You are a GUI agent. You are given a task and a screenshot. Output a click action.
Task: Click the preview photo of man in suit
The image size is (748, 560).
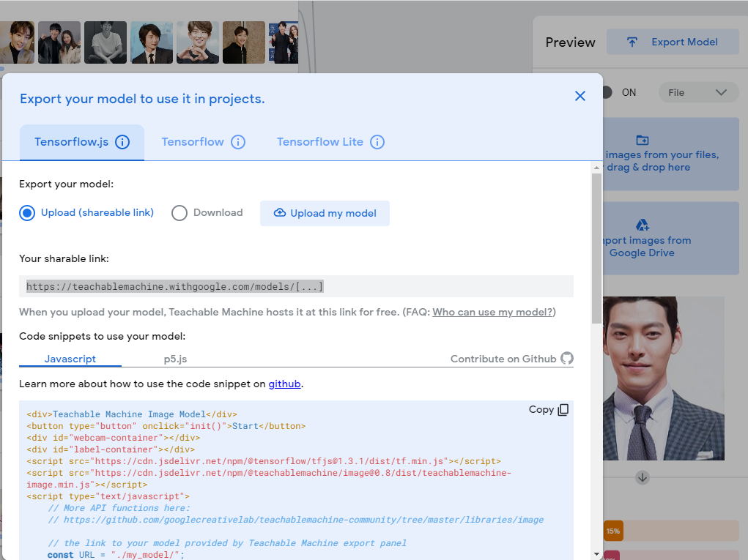click(664, 378)
